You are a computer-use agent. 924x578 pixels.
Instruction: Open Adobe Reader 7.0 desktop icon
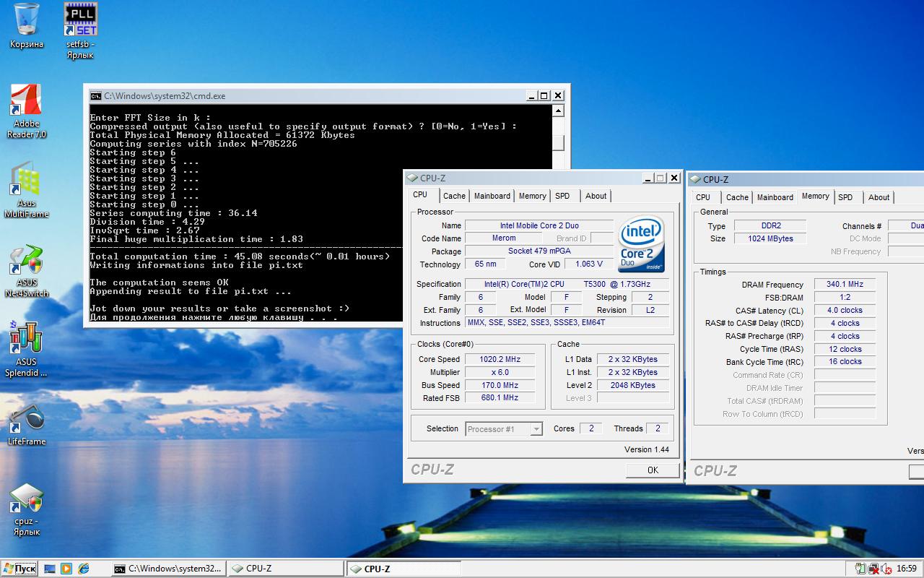click(27, 111)
